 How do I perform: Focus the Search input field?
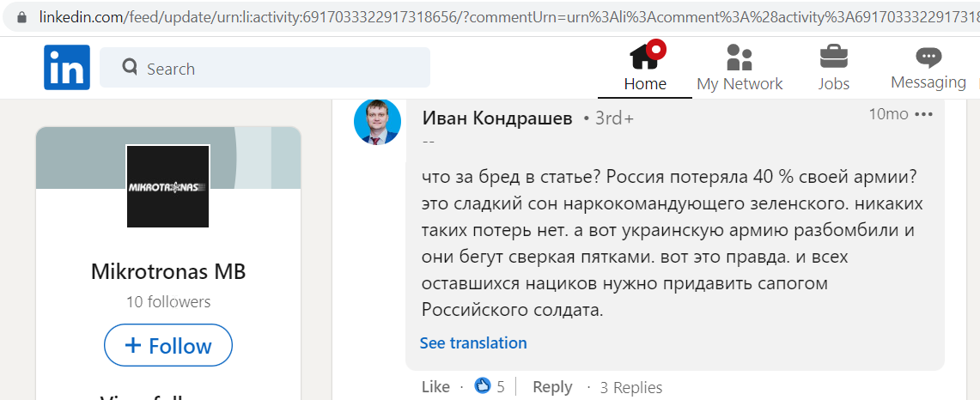click(265, 68)
